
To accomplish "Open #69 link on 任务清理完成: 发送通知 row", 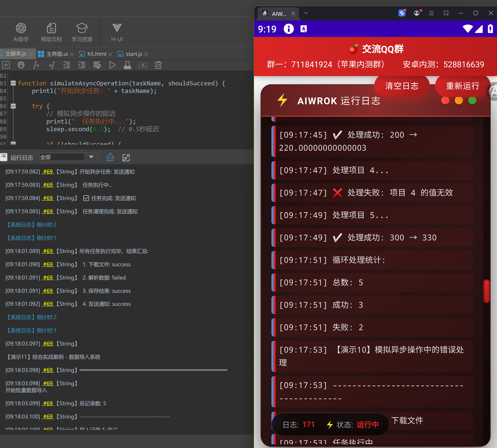I will 48,211.
